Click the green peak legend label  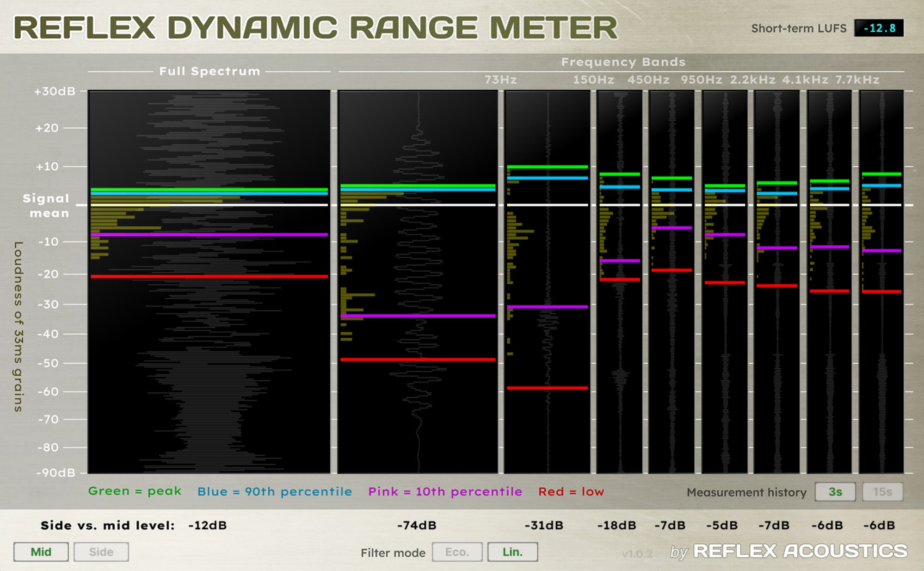click(x=135, y=491)
